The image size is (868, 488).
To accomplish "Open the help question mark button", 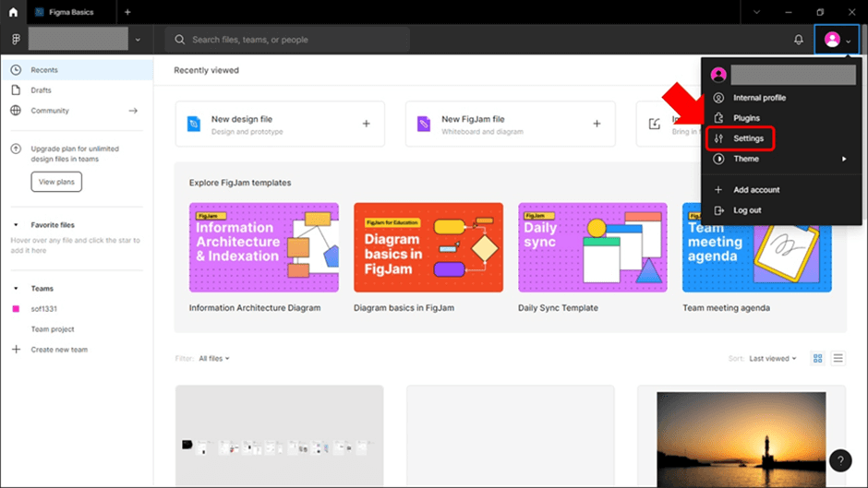I will (x=840, y=460).
